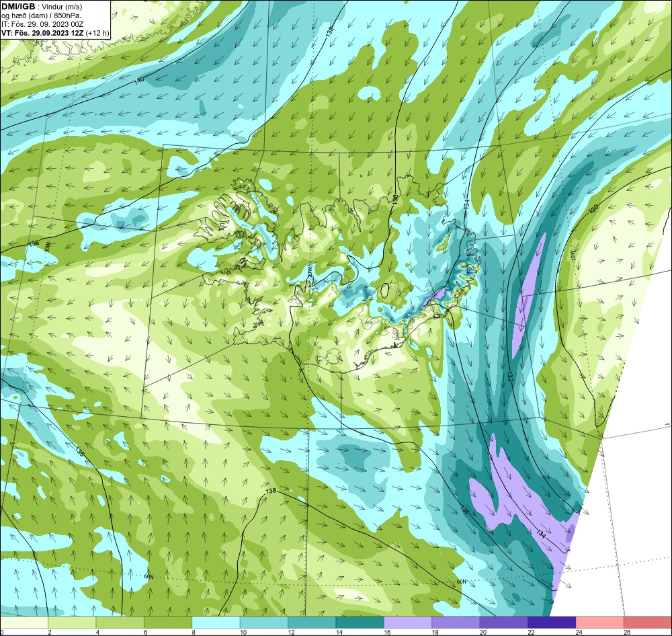
Task: Choose the 18–20 m/s purple legend swatch
Action: [456, 623]
